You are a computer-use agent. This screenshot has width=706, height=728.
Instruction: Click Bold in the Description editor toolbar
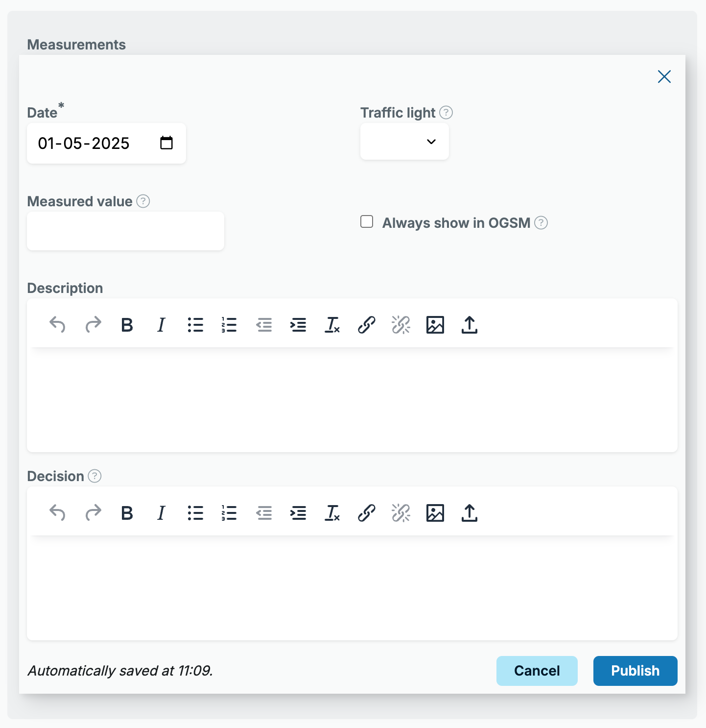pos(127,325)
